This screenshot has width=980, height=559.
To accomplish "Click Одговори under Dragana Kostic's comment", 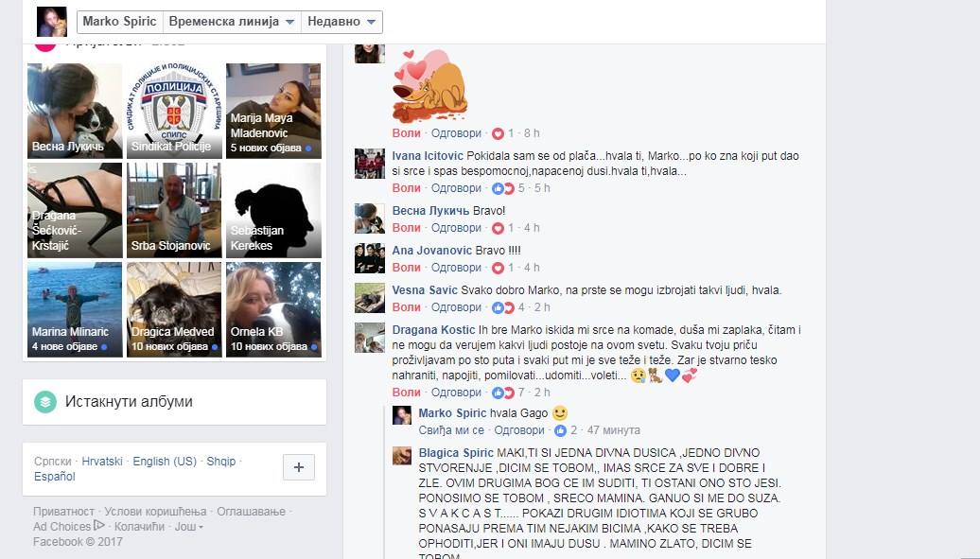I will coord(456,393).
